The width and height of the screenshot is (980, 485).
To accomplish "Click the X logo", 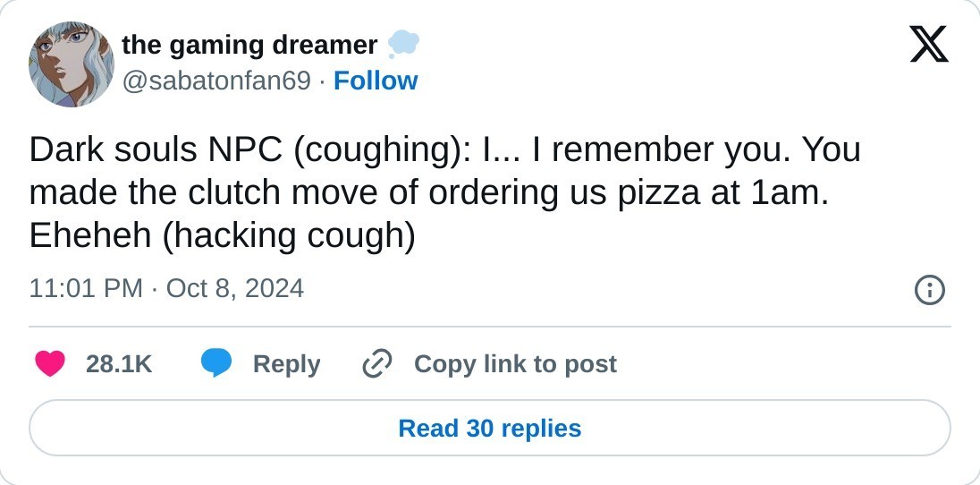I will [928, 44].
